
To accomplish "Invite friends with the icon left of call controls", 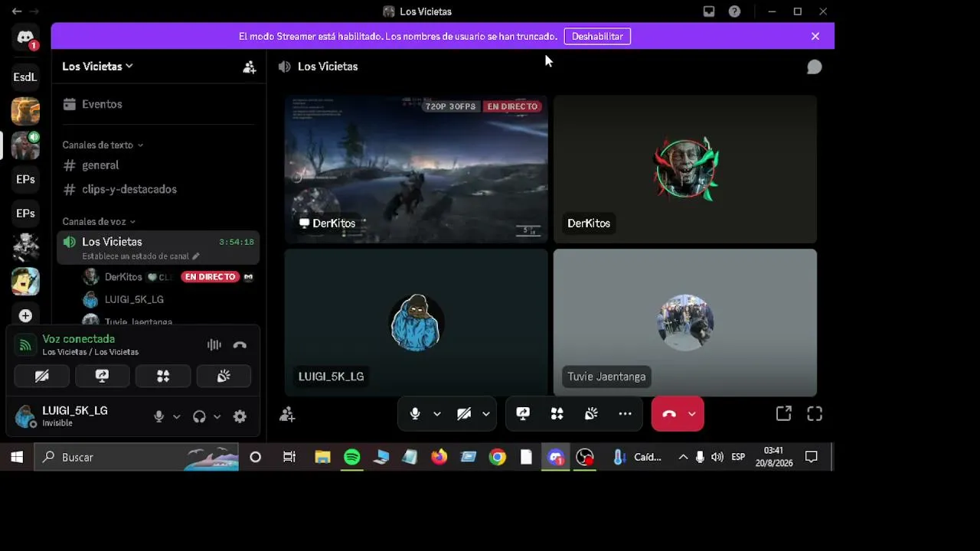I will coord(287,414).
